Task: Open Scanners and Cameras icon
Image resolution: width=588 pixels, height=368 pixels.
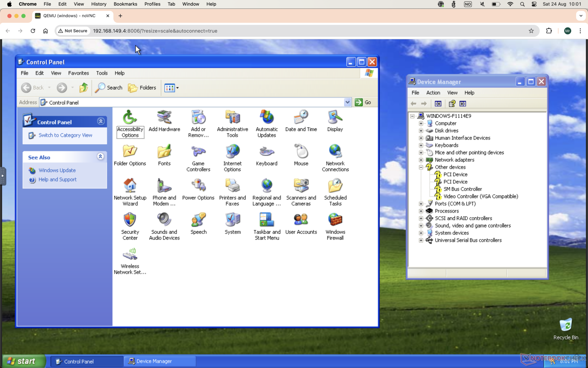Action: [x=301, y=192]
